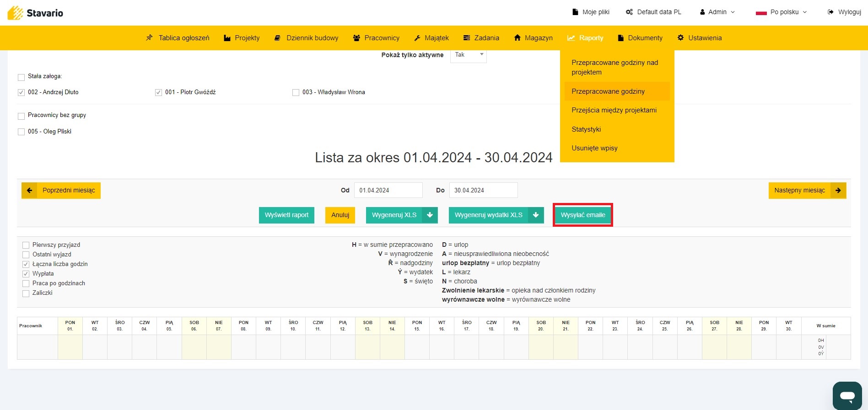Enable the Pierwszy przyjazd option
This screenshot has height=410, width=868.
[26, 245]
